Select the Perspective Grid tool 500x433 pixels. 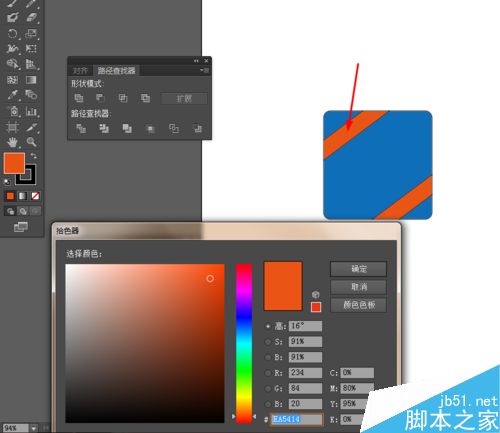click(x=31, y=64)
